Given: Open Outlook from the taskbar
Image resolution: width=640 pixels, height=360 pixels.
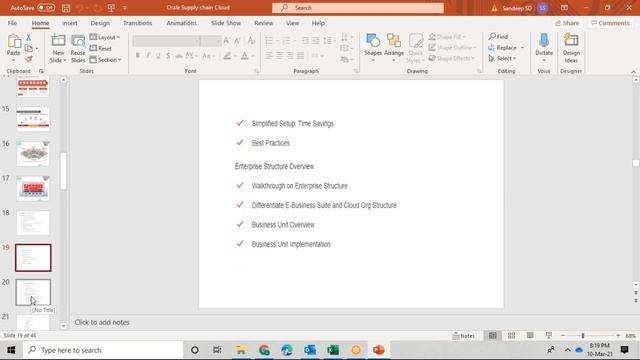Looking at the screenshot, I should pos(310,350).
